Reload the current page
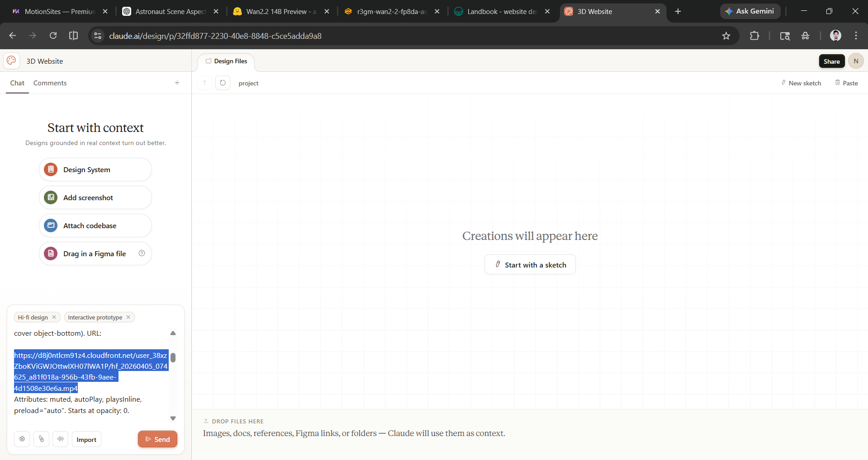Screen dimensions: 868x460 tap(53, 36)
